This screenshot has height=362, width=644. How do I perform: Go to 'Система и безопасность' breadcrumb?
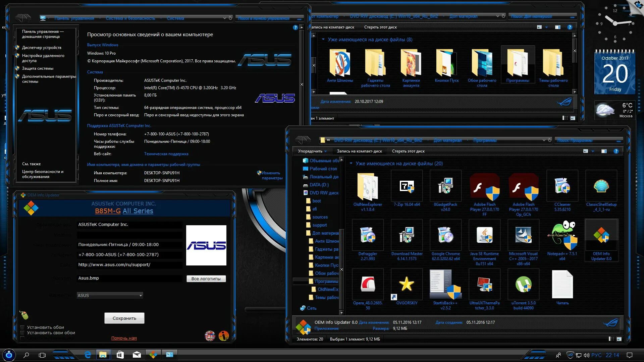pyautogui.click(x=130, y=18)
